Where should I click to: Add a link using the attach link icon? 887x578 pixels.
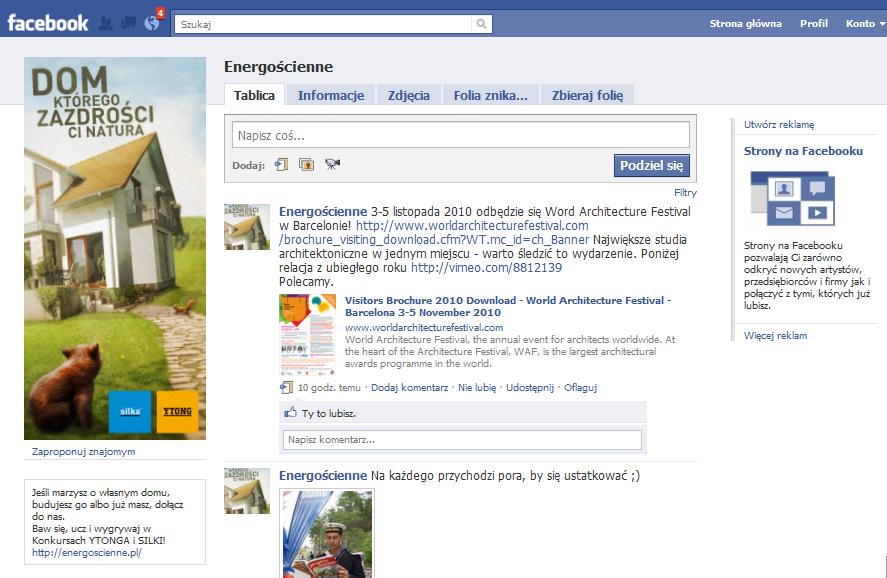tap(281, 165)
